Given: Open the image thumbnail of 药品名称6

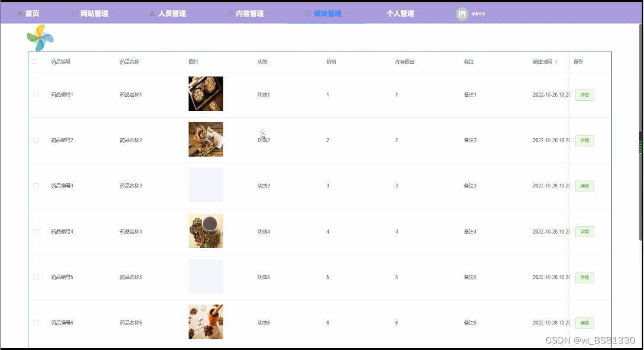Looking at the screenshot, I should pyautogui.click(x=206, y=322).
